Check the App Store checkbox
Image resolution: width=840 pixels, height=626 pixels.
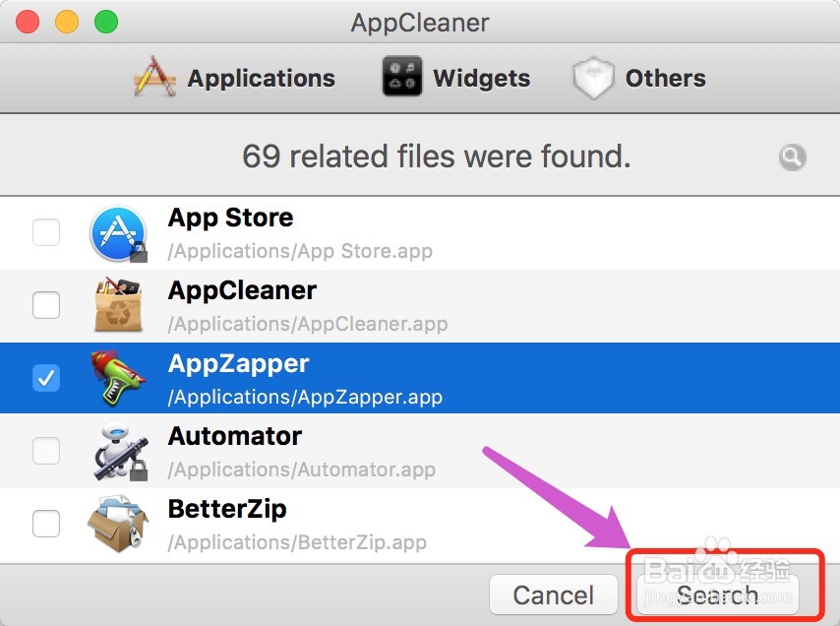pyautogui.click(x=46, y=233)
